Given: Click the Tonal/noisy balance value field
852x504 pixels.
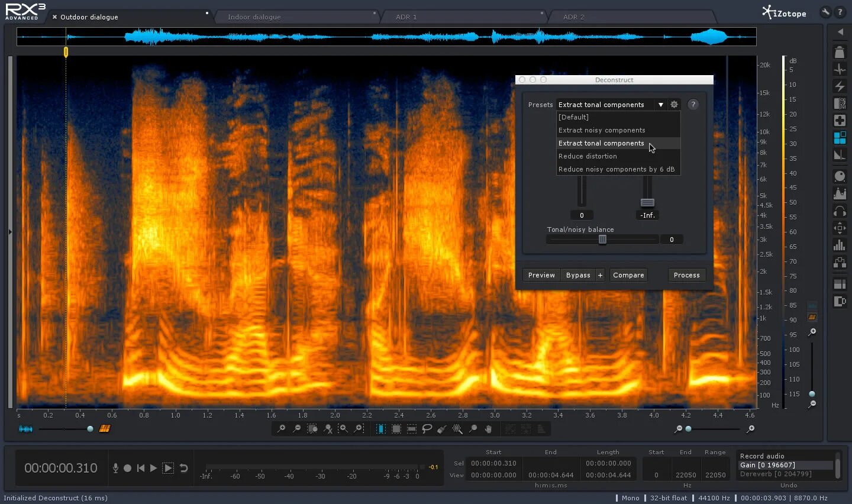Looking at the screenshot, I should 672,240.
